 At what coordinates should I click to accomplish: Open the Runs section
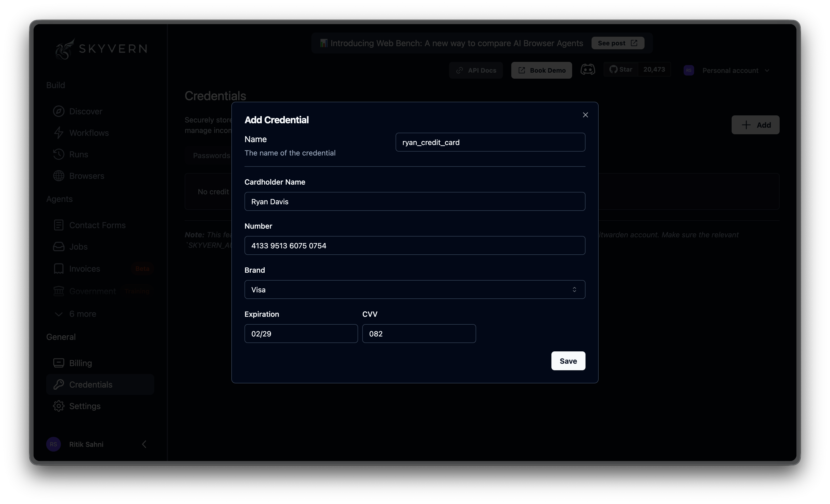click(x=100, y=154)
